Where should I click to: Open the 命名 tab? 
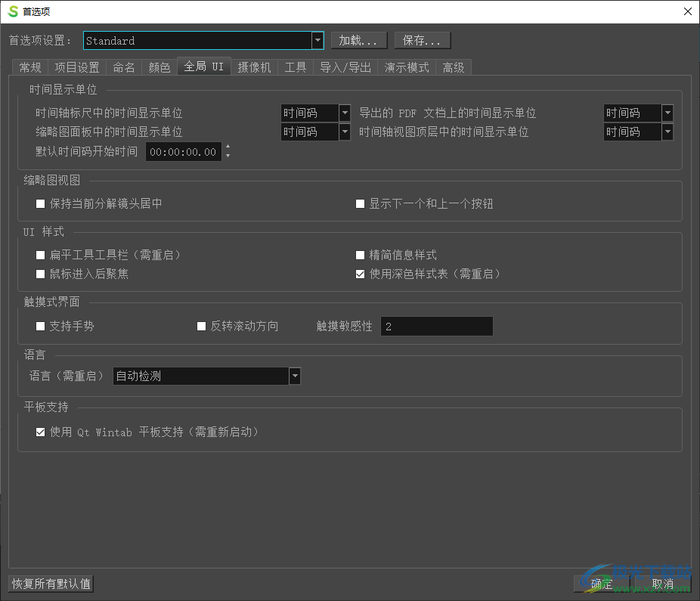pyautogui.click(x=124, y=67)
